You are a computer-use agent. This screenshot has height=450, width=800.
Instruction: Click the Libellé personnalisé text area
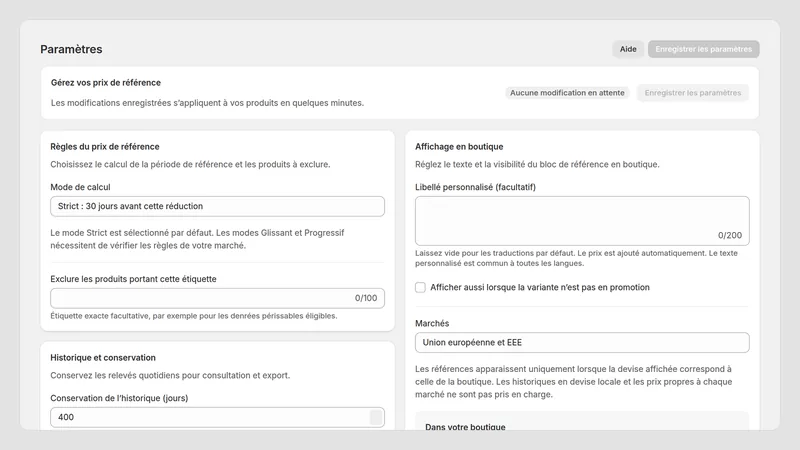pyautogui.click(x=582, y=221)
